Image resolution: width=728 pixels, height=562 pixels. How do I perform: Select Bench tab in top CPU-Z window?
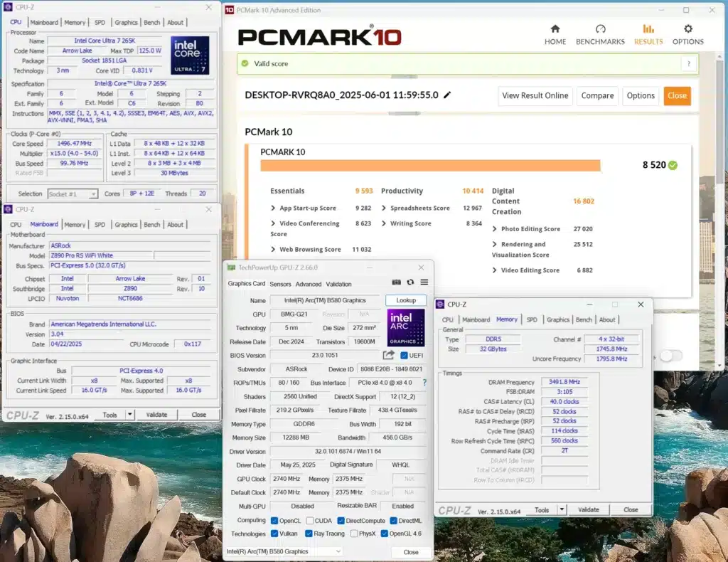pos(152,22)
